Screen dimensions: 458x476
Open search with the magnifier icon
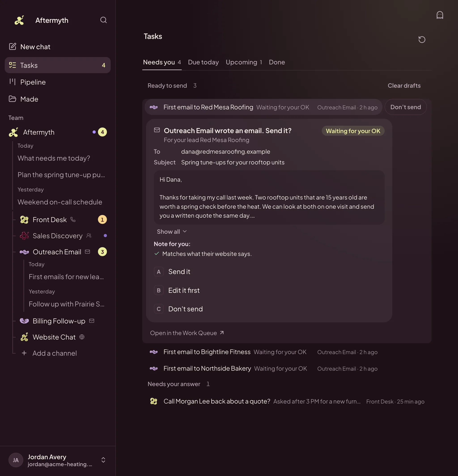104,20
